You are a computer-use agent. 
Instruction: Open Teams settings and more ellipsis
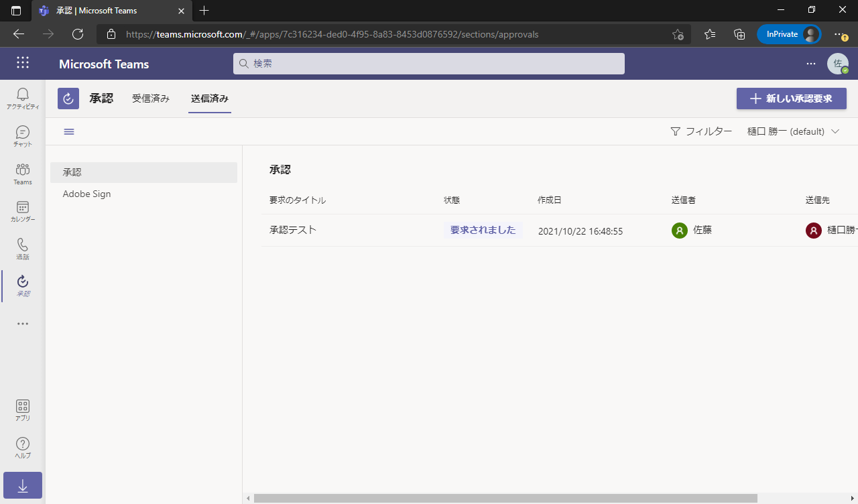click(x=811, y=64)
